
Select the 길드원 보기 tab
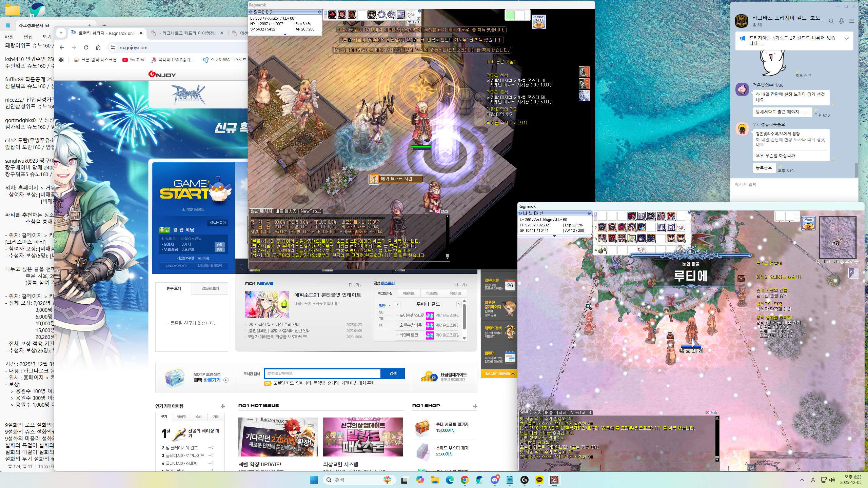tap(210, 288)
